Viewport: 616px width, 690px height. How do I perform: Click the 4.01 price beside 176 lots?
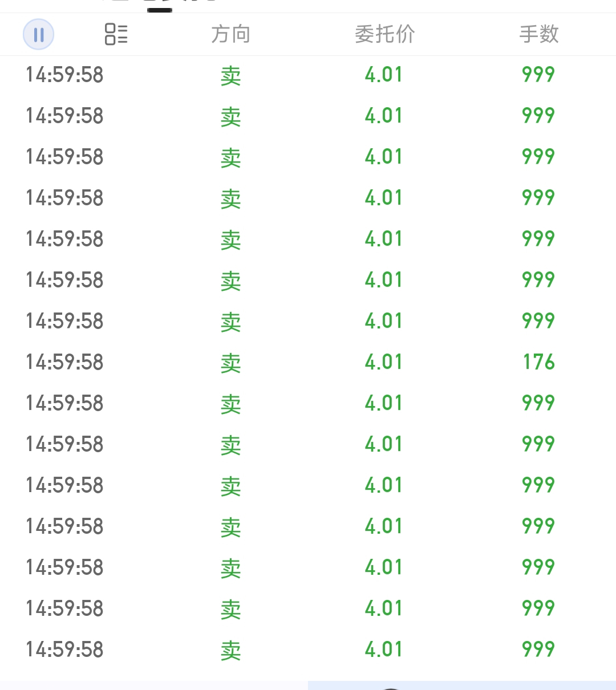[x=384, y=362]
